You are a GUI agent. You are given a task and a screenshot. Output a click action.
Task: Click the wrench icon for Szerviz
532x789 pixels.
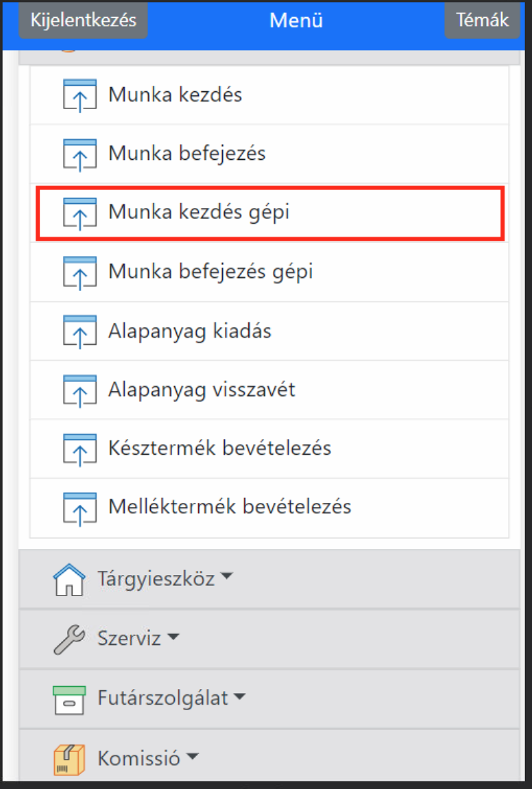pos(69,639)
